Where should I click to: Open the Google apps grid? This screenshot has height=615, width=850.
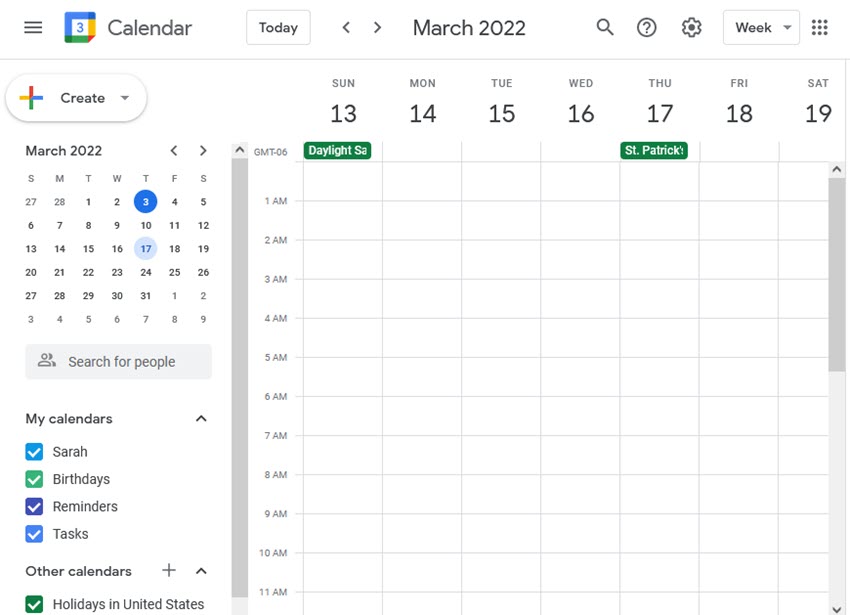point(820,27)
